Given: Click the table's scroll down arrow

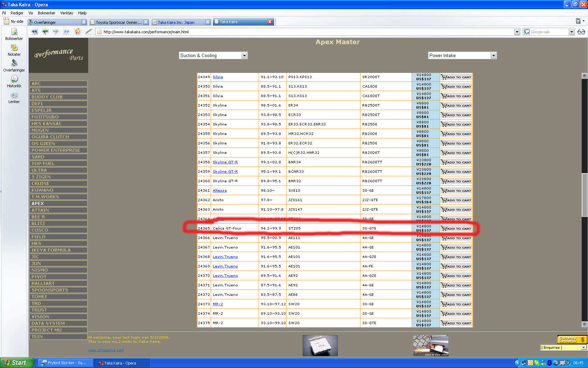Looking at the screenshot, I should tap(584, 324).
